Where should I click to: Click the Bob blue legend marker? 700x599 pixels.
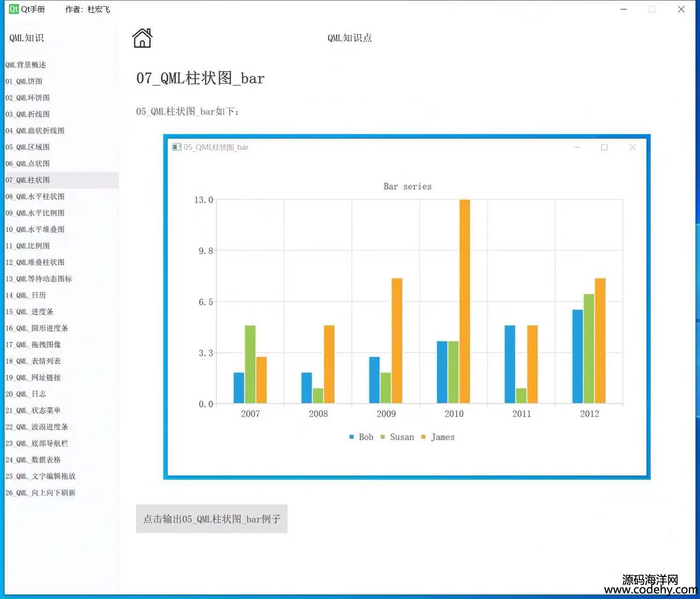351,437
